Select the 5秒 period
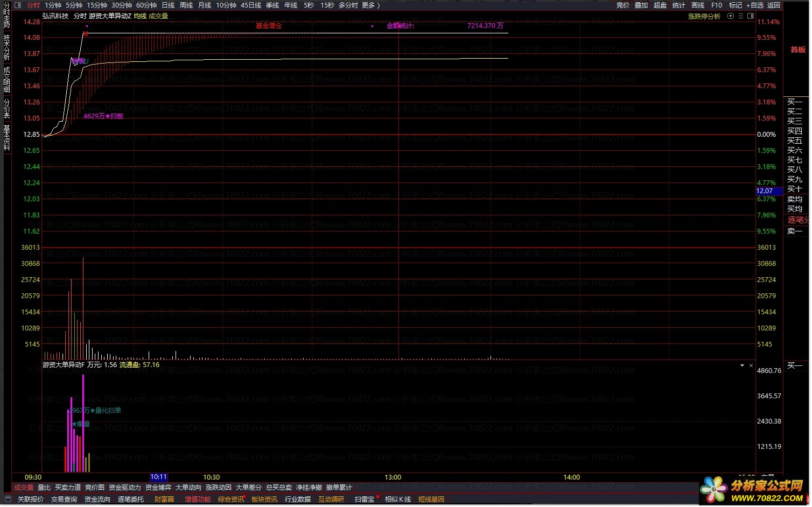 click(x=309, y=5)
